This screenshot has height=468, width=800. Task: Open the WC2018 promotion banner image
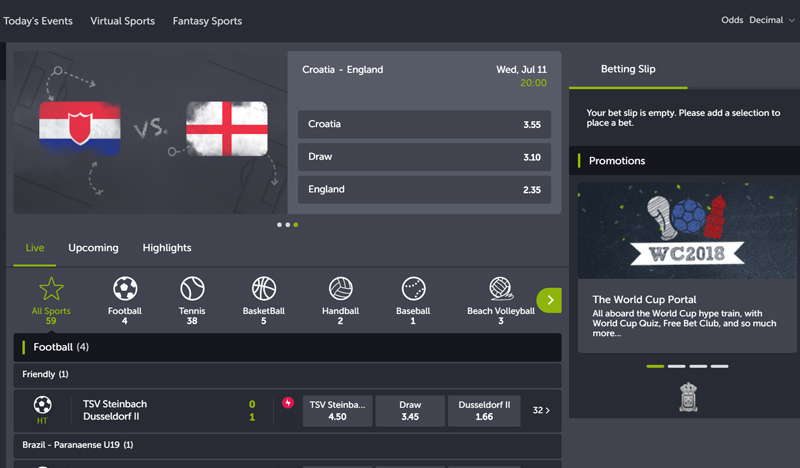684,229
